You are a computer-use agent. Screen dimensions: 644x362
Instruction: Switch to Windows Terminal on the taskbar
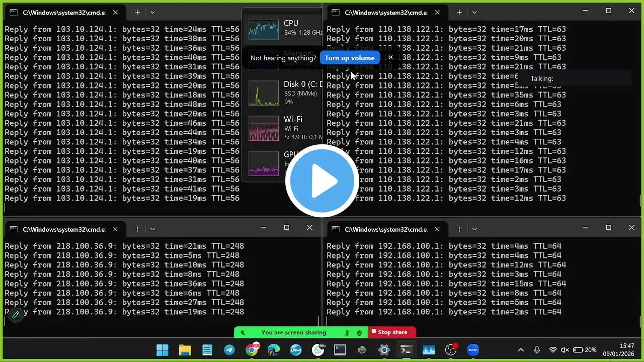[x=406, y=350]
